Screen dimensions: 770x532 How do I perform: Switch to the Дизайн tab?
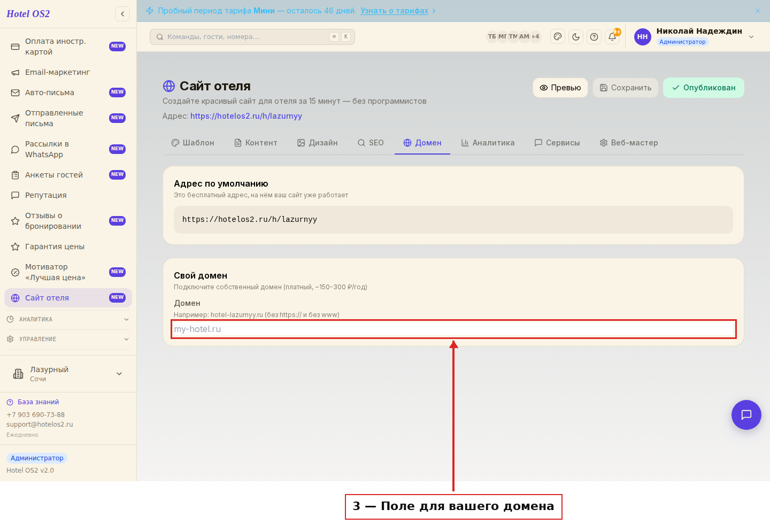(318, 143)
